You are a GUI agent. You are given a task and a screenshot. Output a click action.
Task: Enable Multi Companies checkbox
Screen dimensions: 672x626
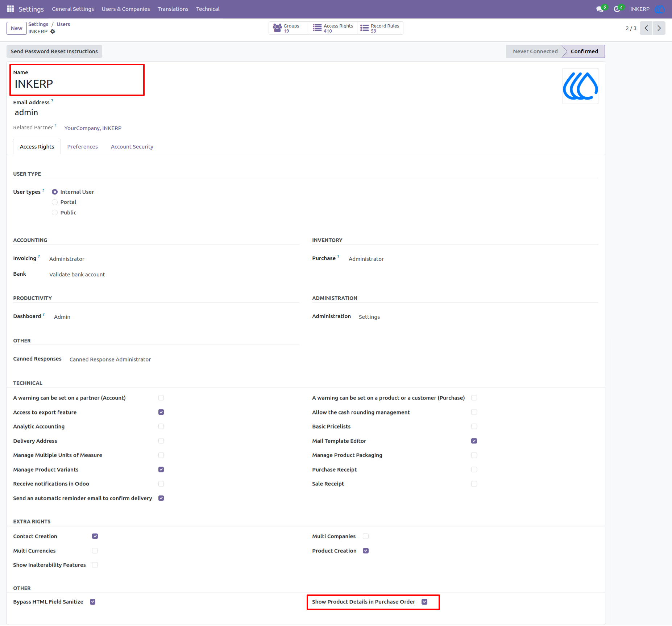366,536
